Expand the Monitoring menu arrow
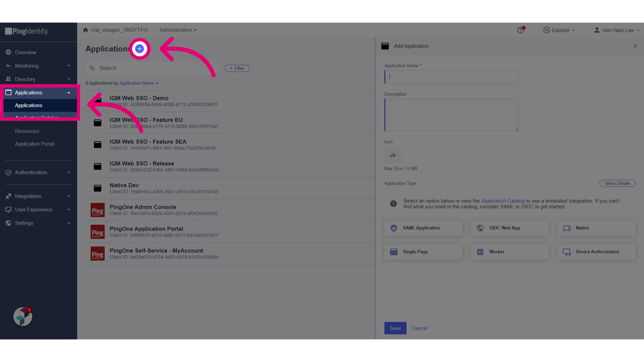The width and height of the screenshot is (644, 362). point(69,66)
